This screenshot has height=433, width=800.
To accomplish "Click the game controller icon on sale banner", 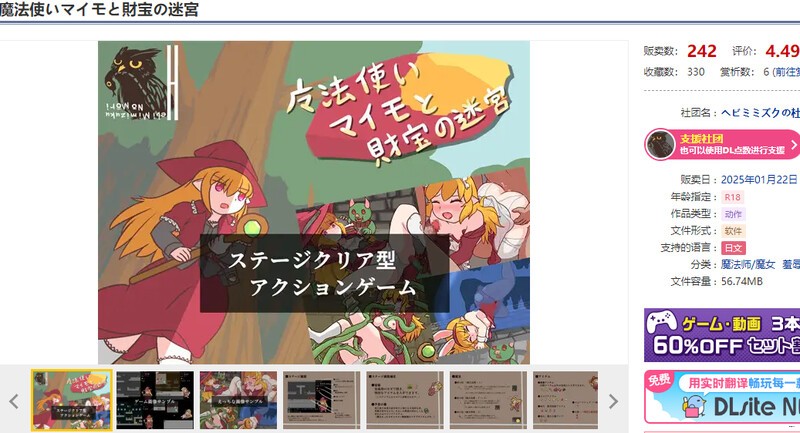I will [x=663, y=324].
